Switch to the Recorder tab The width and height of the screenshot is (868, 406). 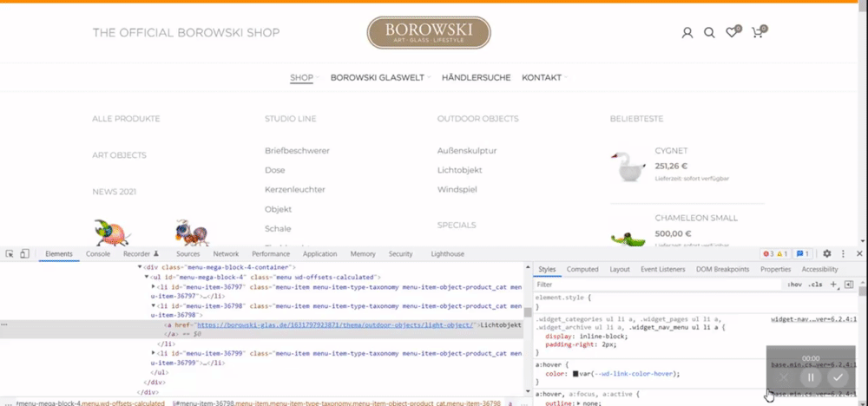pos(141,254)
